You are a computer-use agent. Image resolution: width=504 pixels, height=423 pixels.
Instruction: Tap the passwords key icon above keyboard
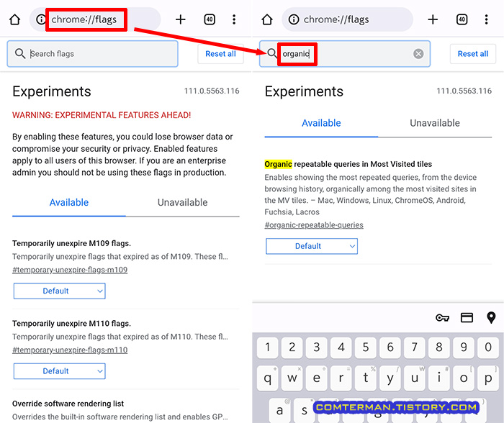coord(442,318)
